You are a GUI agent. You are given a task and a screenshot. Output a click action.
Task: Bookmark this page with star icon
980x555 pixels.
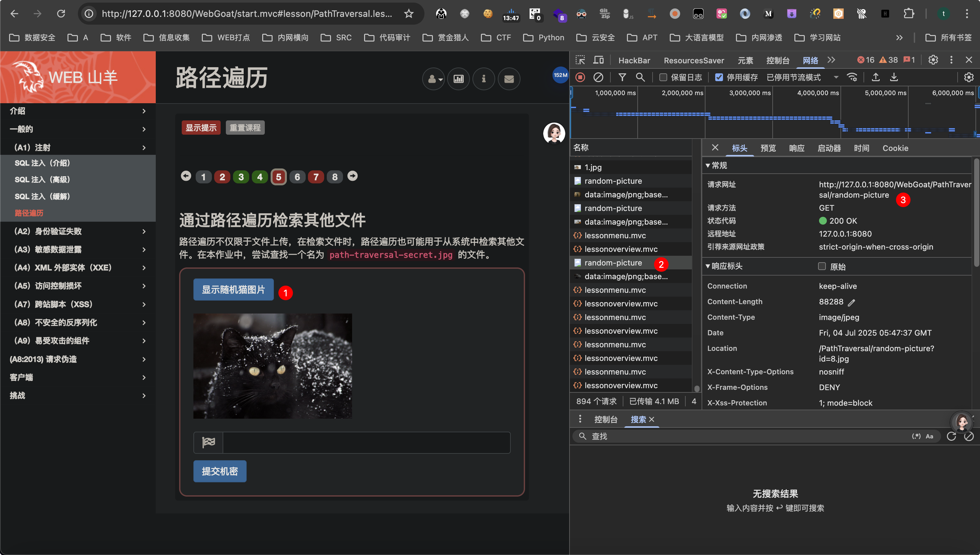click(409, 14)
